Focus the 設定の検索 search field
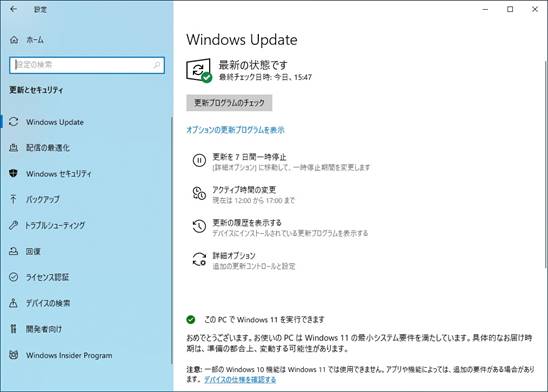Image resolution: width=548 pixels, height=392 pixels. 87,65
